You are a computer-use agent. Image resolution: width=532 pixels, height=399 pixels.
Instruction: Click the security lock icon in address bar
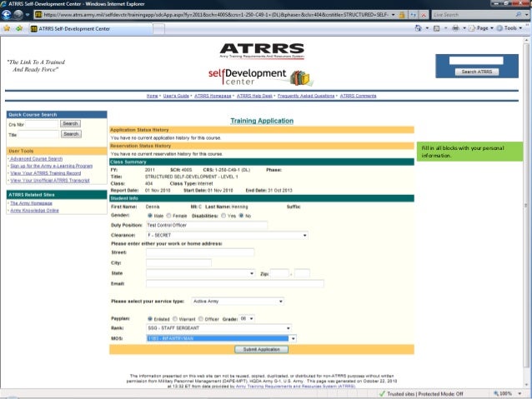point(402,15)
